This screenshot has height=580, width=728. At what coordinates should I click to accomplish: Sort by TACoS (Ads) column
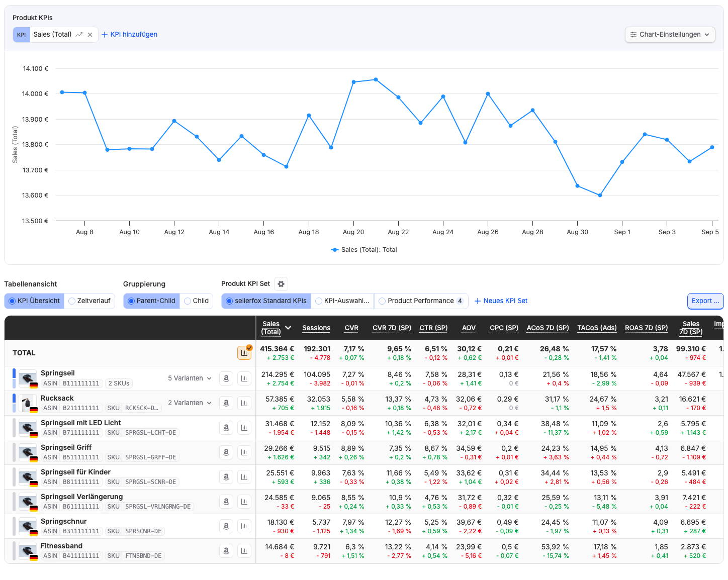(597, 328)
